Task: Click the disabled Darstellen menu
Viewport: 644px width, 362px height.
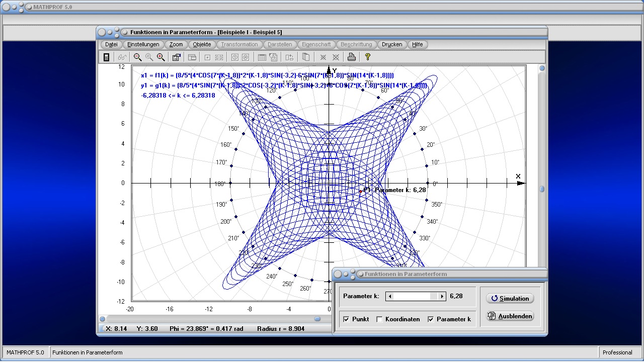Action: tap(280, 44)
